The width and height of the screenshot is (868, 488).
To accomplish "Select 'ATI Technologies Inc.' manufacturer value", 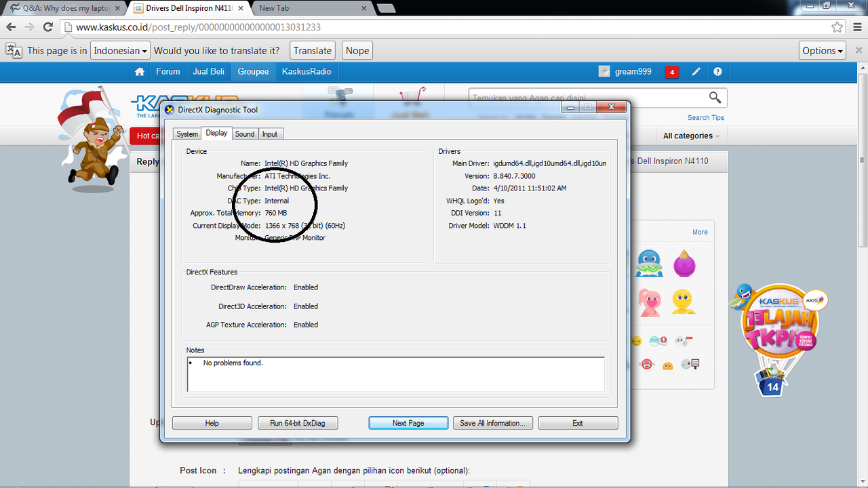I will (x=297, y=176).
